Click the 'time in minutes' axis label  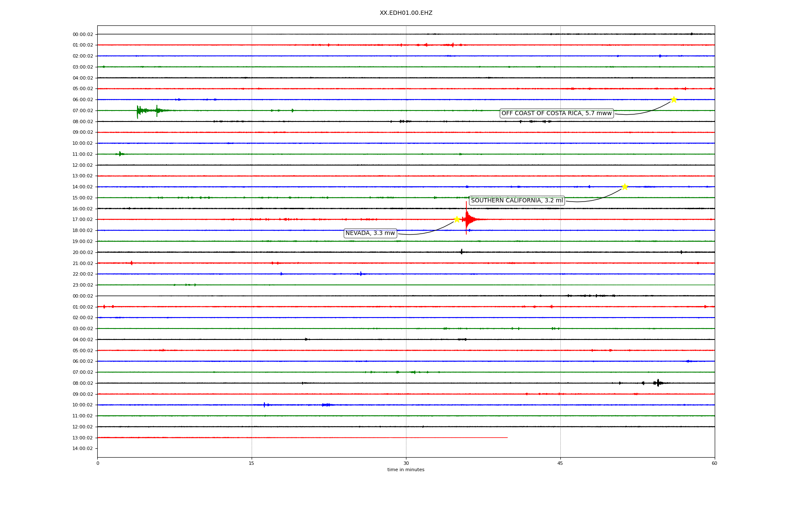[x=406, y=470]
